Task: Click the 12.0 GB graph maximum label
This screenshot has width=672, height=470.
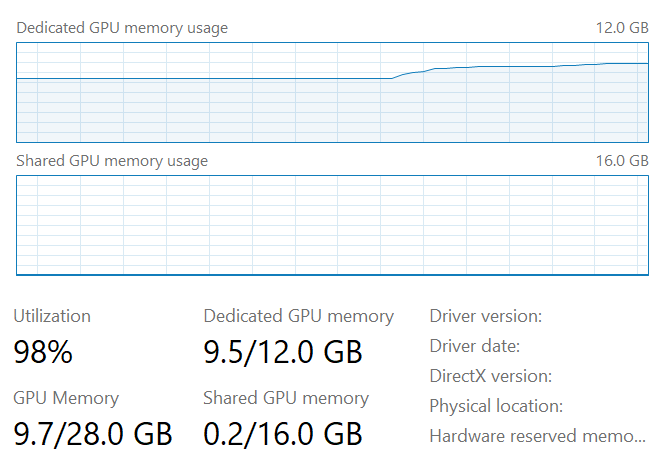Action: [622, 28]
